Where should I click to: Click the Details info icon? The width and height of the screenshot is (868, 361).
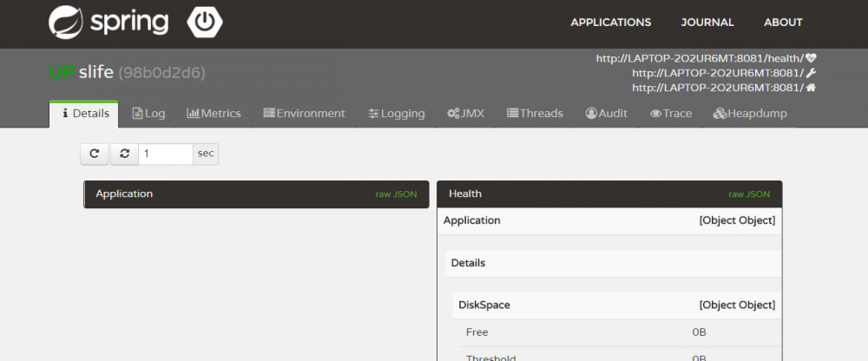click(x=65, y=114)
